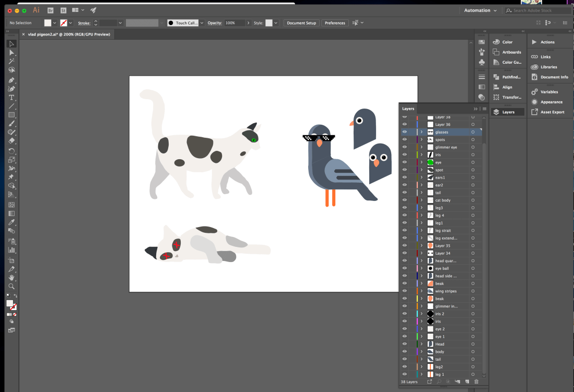Toggle visibility of cat body layer
574x392 pixels.
click(404, 200)
